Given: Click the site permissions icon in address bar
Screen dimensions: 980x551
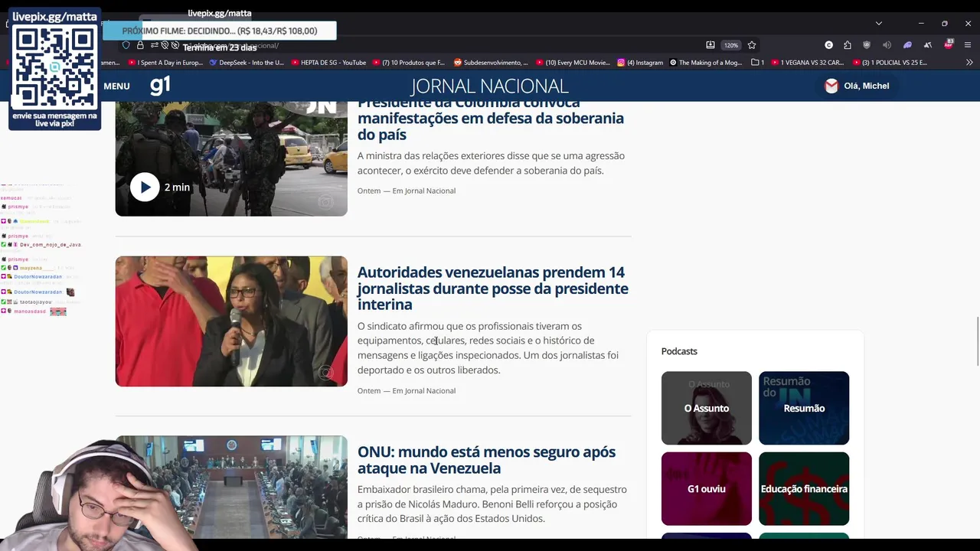Looking at the screenshot, I should [155, 45].
